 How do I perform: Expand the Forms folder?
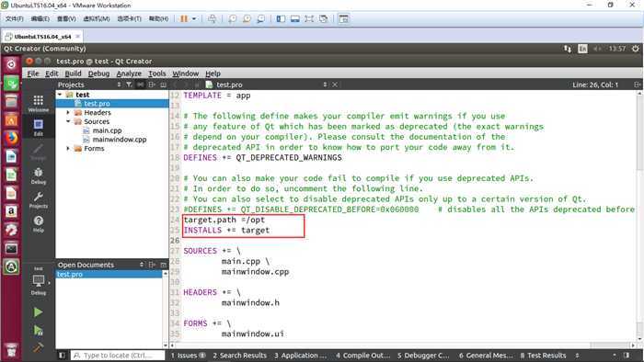click(68, 149)
